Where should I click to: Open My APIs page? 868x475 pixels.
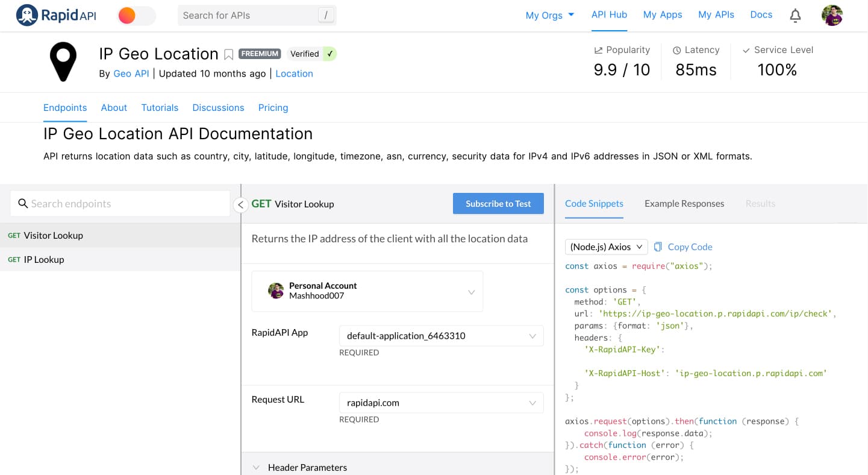pyautogui.click(x=716, y=14)
